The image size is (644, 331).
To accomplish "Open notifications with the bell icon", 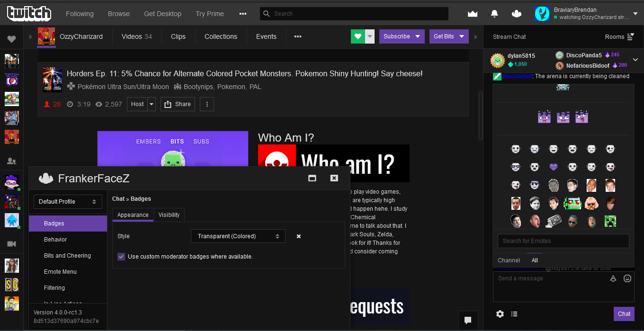I will 494,13.
